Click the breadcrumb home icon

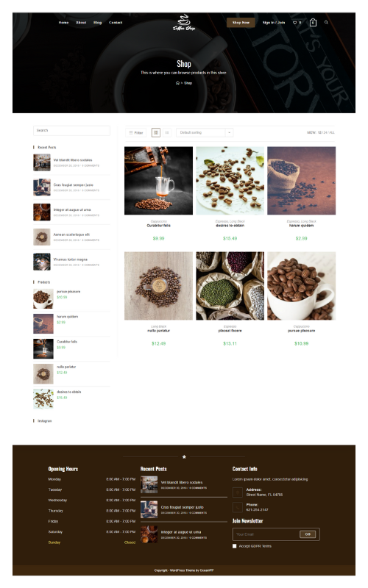177,83
